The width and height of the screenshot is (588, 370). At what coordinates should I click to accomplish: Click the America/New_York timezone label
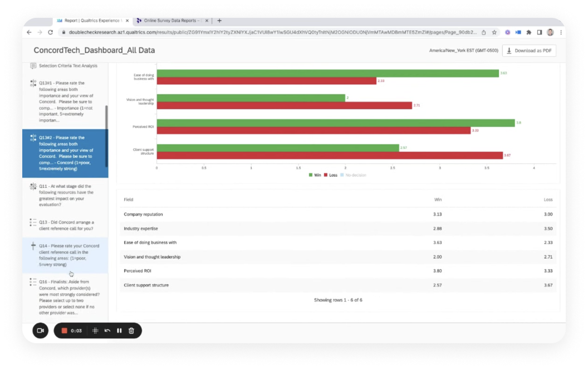(463, 51)
